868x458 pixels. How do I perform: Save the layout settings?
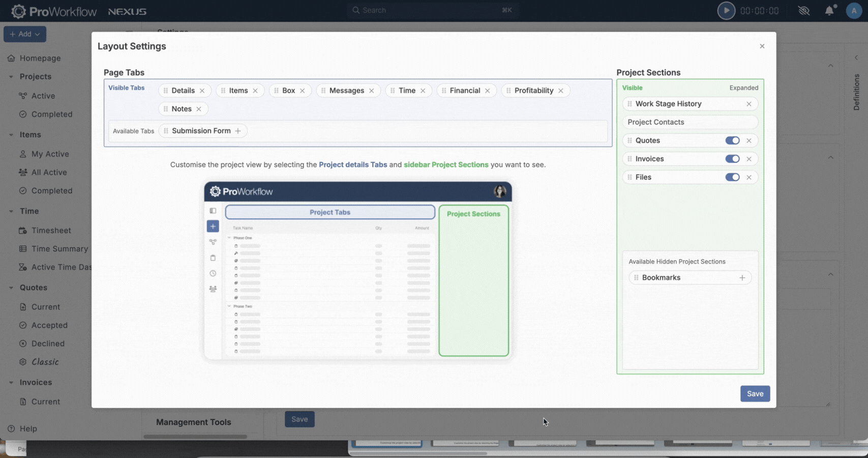(755, 393)
